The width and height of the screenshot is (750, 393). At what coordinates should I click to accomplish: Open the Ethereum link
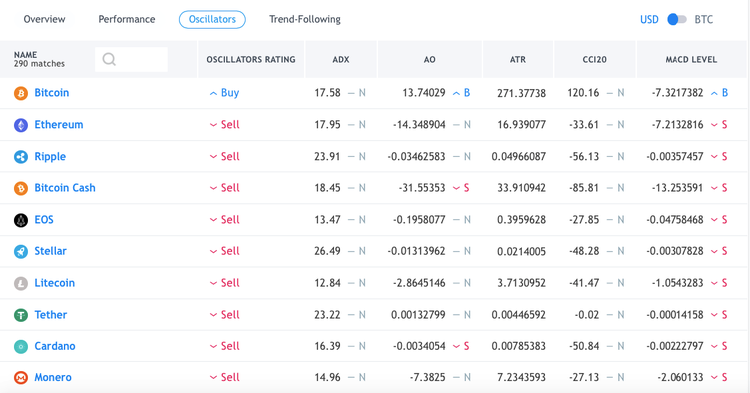(59, 125)
